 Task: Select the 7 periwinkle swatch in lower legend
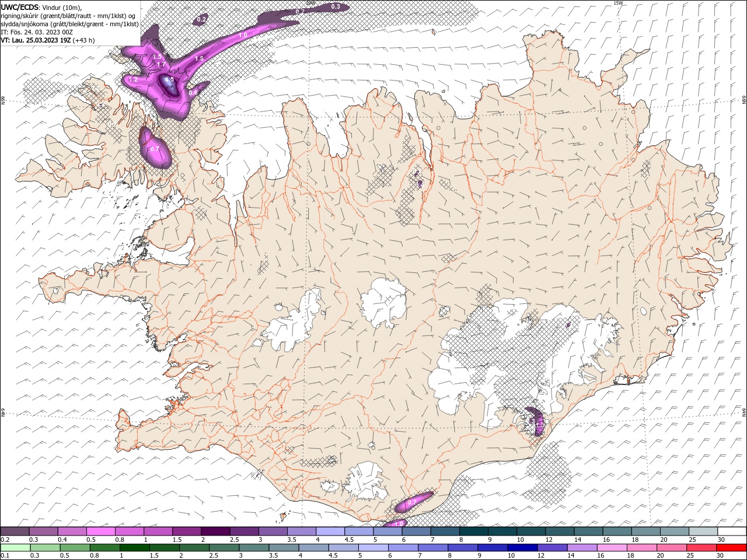[x=432, y=548]
